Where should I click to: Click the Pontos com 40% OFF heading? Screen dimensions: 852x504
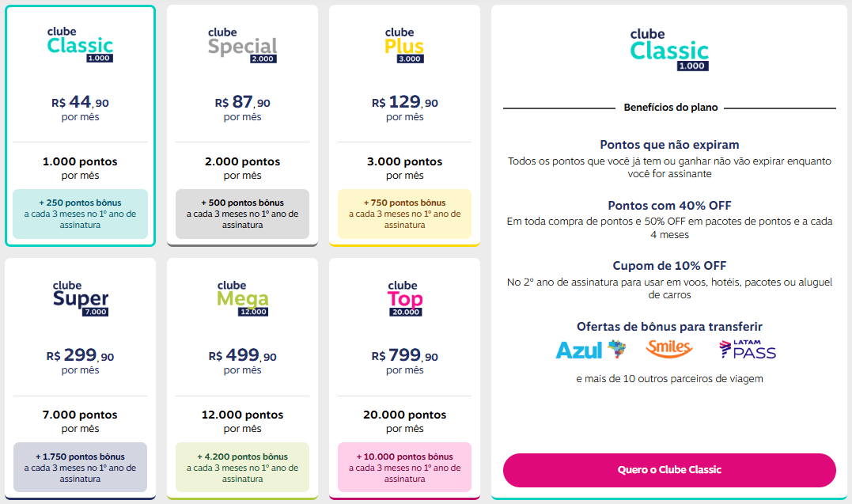point(669,206)
